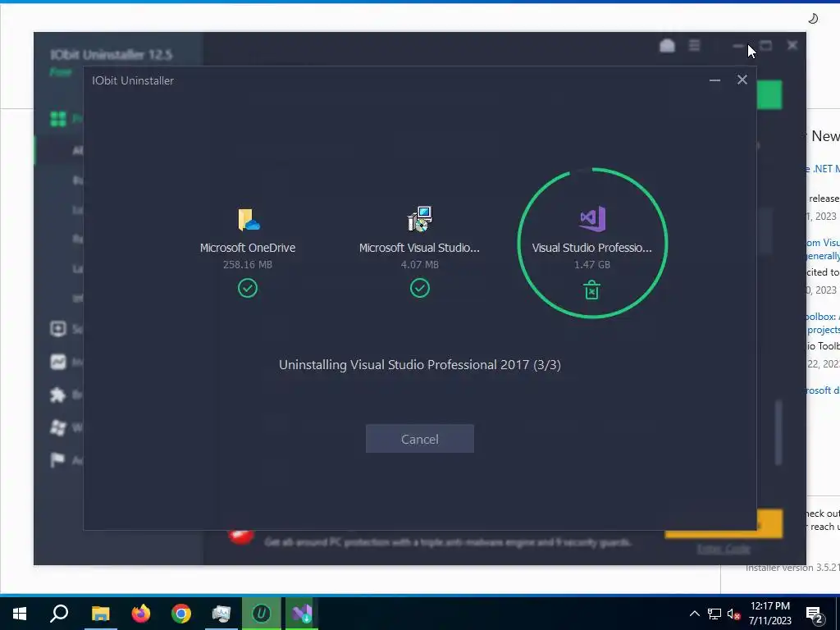Open the 'Toolbox' news link in Visual Studio Installer
The height and width of the screenshot is (630, 840).
[822, 323]
